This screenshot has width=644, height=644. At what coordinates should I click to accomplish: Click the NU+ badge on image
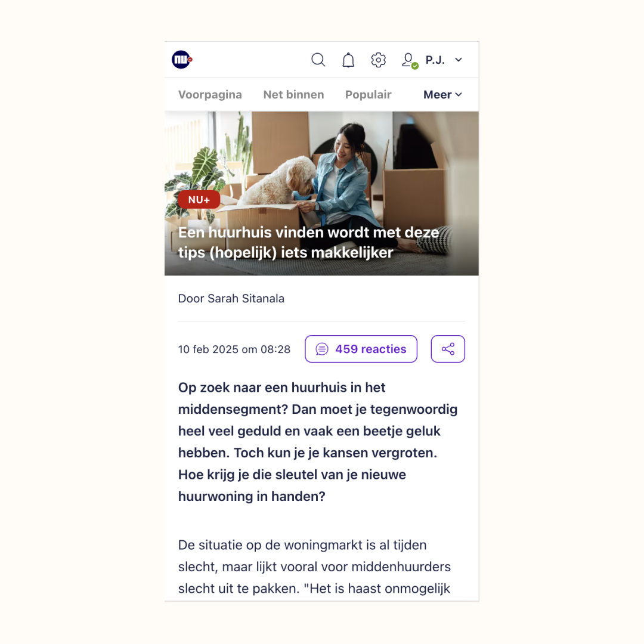pyautogui.click(x=199, y=200)
